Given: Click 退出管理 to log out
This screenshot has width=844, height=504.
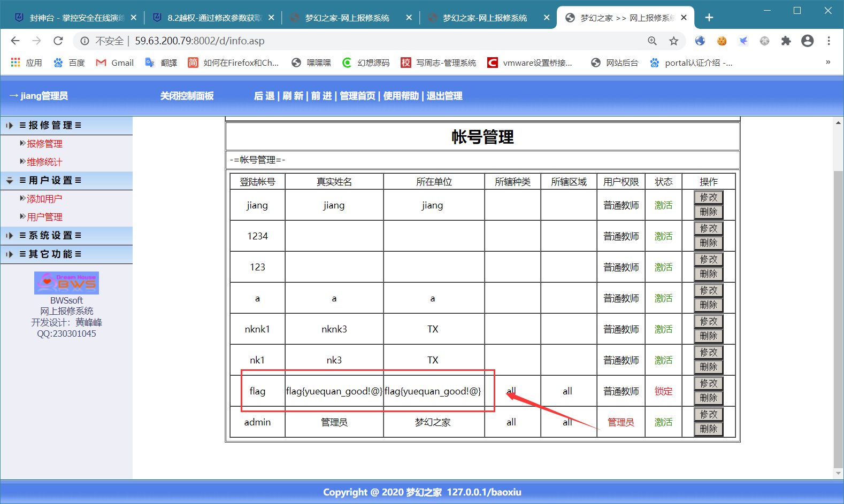Looking at the screenshot, I should point(444,96).
